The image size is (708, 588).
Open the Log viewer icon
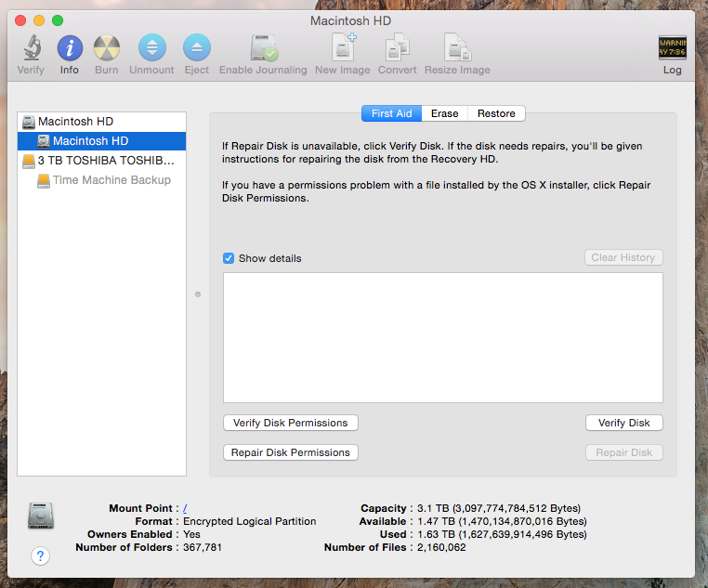point(673,47)
